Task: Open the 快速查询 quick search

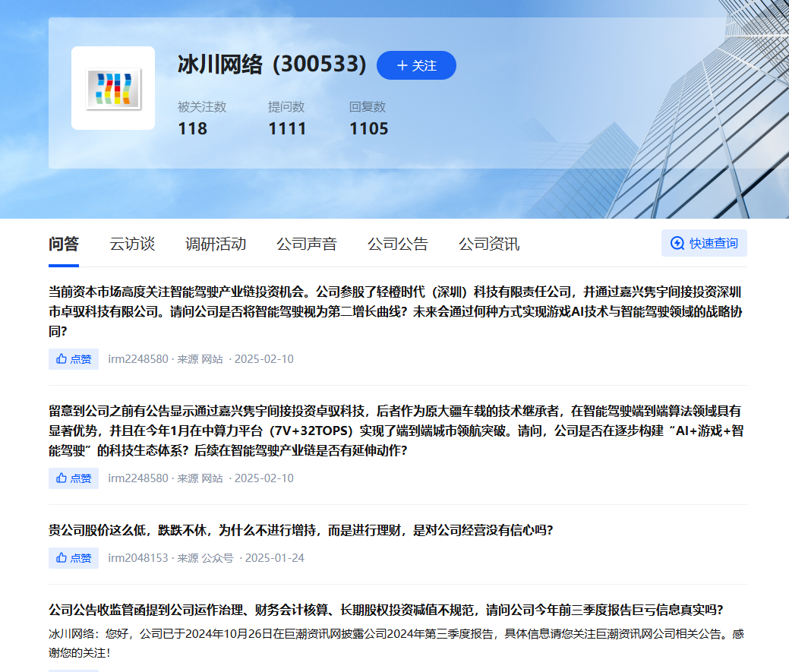Action: click(704, 243)
